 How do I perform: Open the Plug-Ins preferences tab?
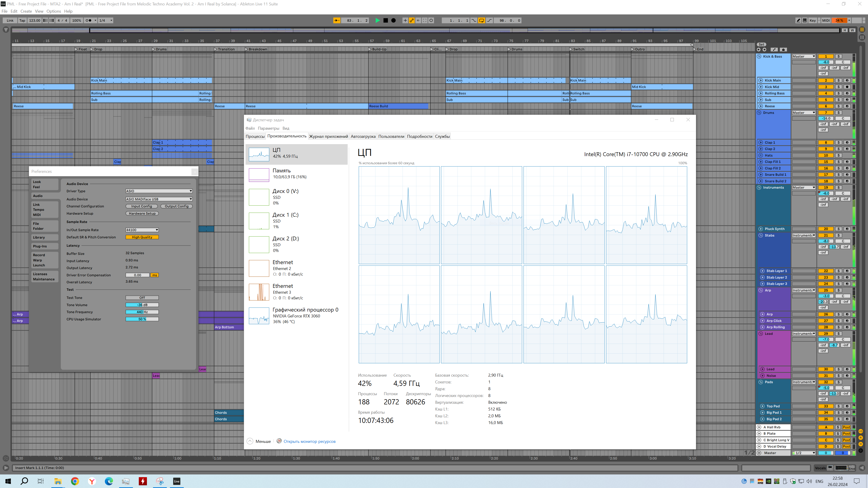tap(40, 246)
